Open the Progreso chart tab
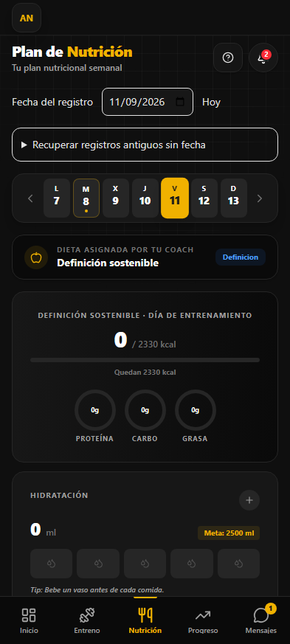This screenshot has height=644, width=290. pos(203,620)
